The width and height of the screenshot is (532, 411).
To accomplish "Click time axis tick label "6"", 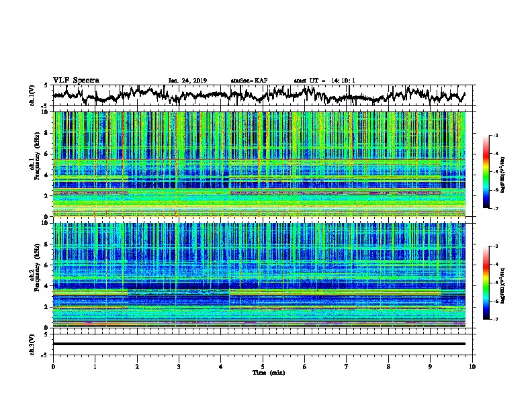I will [x=305, y=367].
